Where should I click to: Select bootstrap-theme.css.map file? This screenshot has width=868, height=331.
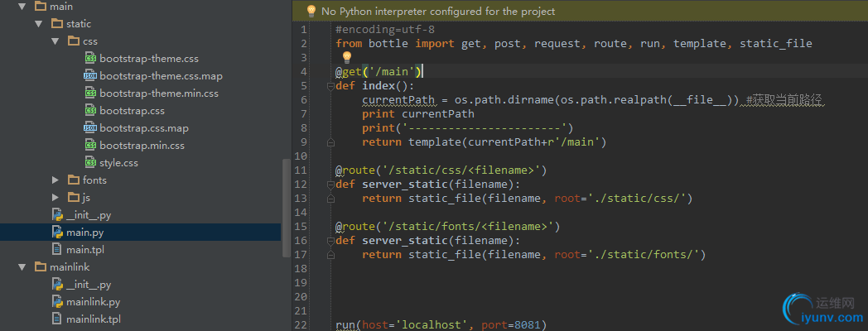[x=161, y=76]
